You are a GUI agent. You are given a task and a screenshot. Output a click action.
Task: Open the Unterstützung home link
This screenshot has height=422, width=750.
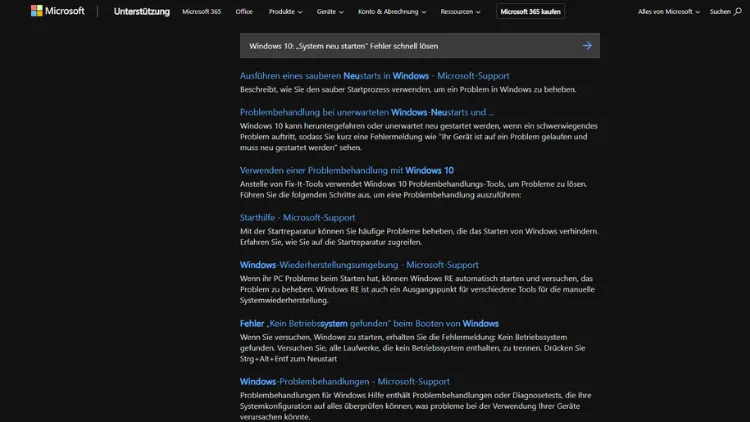tap(142, 11)
